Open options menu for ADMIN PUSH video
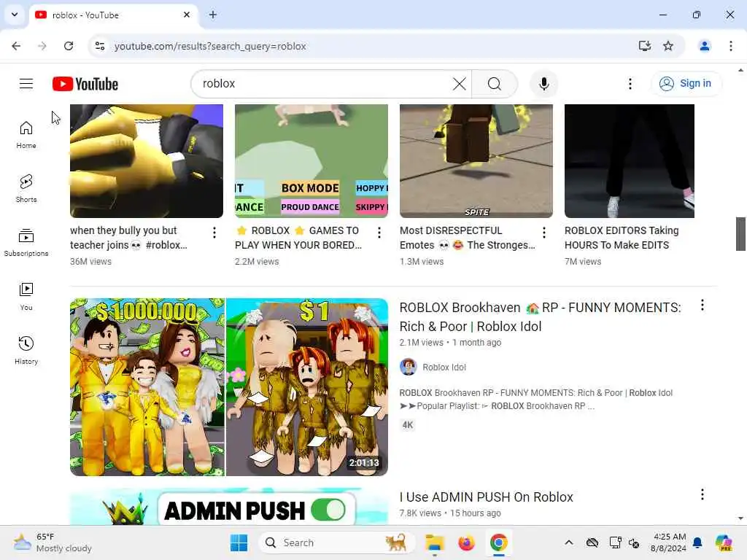 [x=703, y=495]
